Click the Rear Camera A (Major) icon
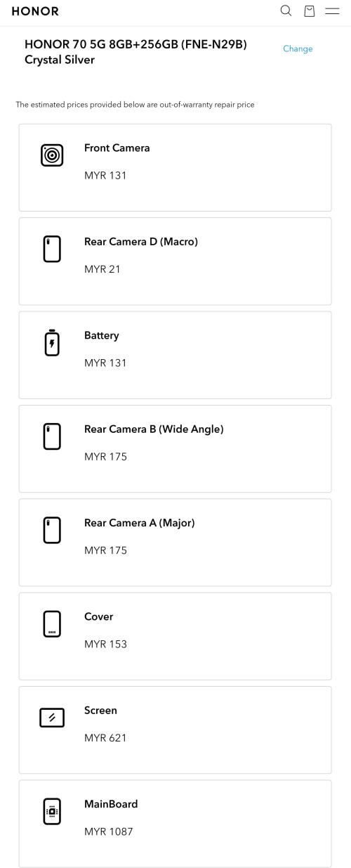Image resolution: width=351 pixels, height=868 pixels. point(52,530)
